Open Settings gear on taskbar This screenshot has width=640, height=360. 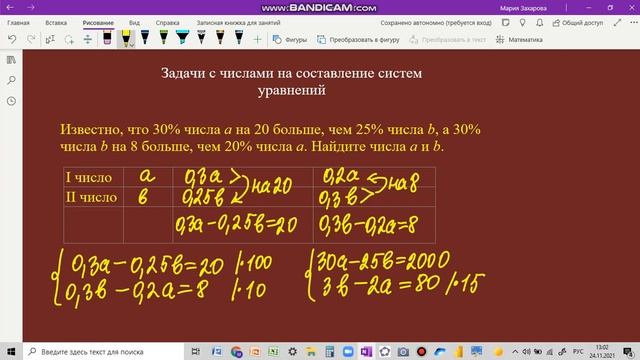click(292, 351)
